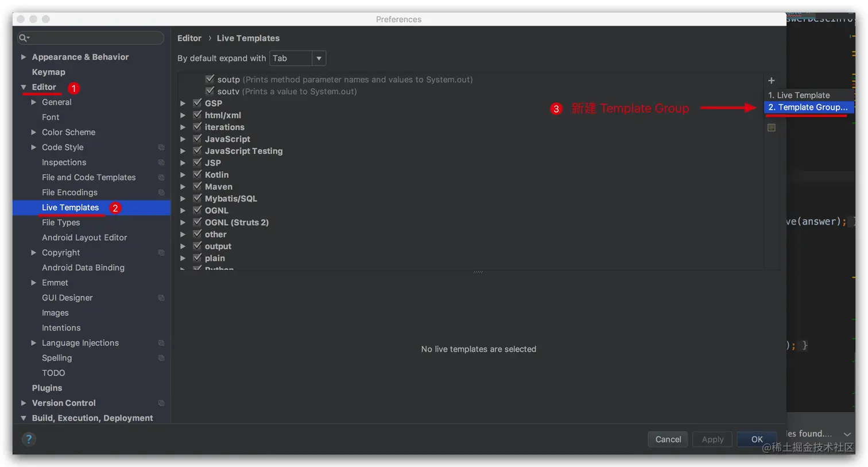Open File Types settings page
The width and height of the screenshot is (868, 467).
coord(61,222)
